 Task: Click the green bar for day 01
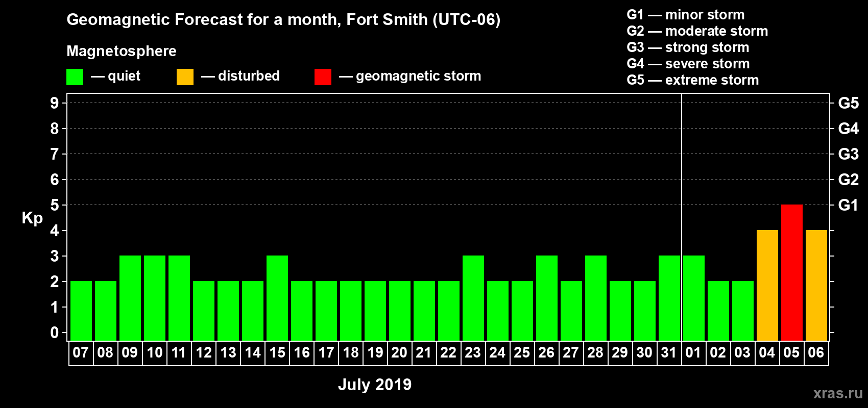coord(693,298)
